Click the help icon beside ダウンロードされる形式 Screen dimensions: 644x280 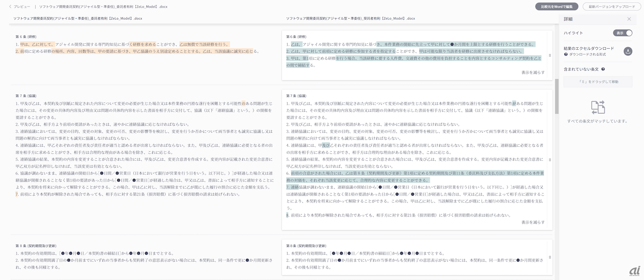coord(566,54)
